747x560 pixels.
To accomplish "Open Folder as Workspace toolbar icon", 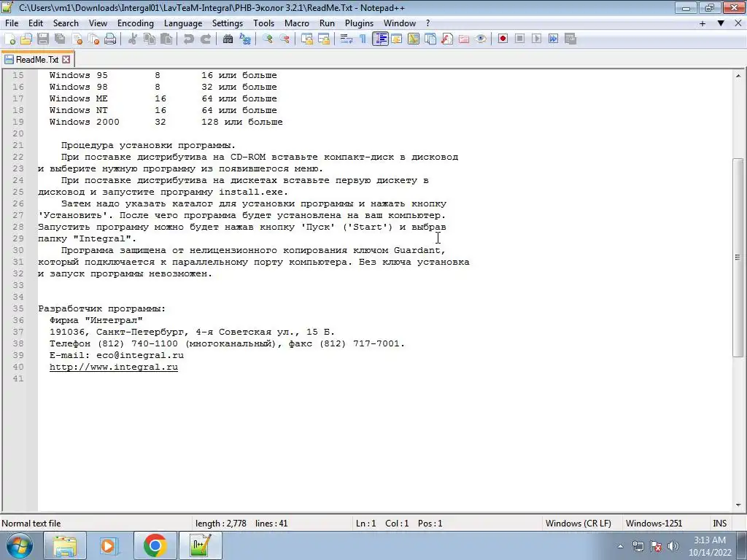I will pos(463,39).
